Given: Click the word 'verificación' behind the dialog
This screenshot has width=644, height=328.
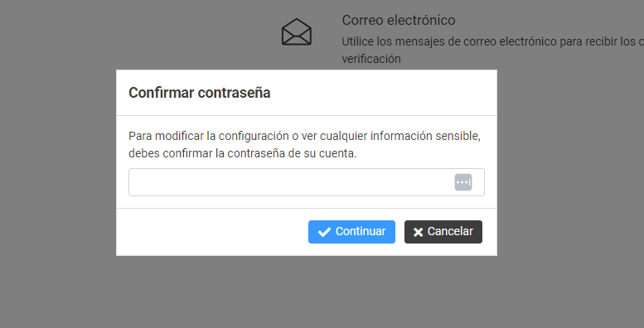Looking at the screenshot, I should click(371, 59).
